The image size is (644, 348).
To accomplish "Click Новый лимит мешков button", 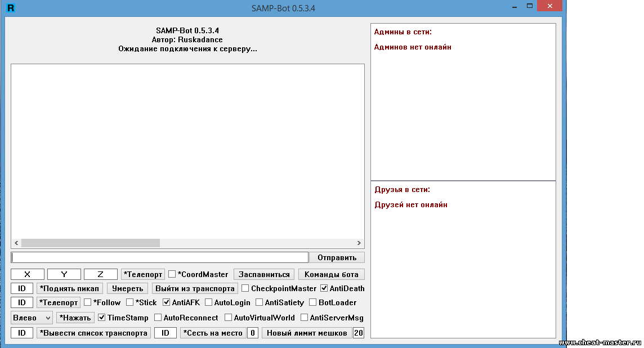I will coord(307,333).
